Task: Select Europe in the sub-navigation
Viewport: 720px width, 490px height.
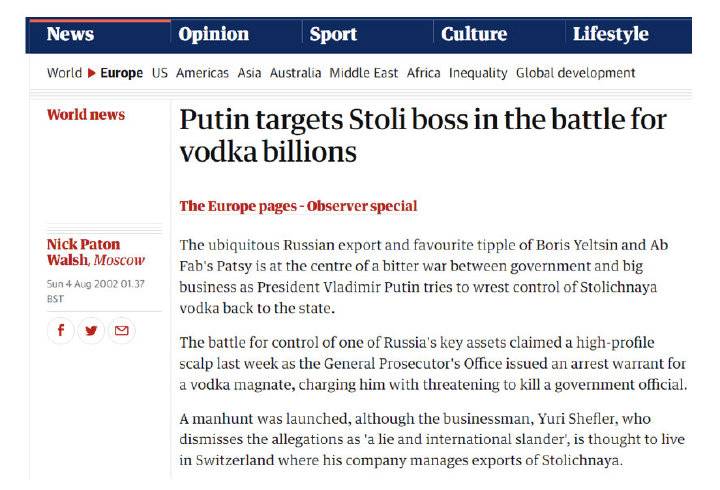Action: pos(122,73)
